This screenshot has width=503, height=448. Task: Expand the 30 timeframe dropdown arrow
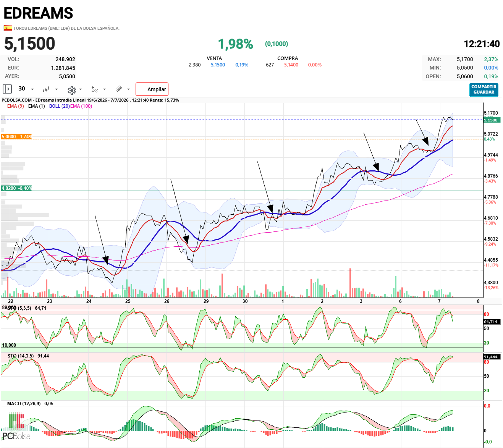pyautogui.click(x=32, y=89)
